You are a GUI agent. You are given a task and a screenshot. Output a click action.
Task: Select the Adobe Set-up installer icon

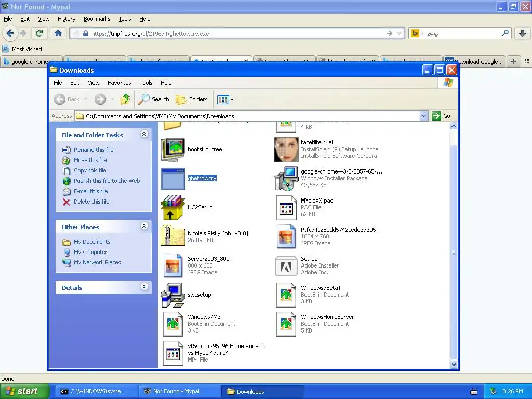point(286,265)
